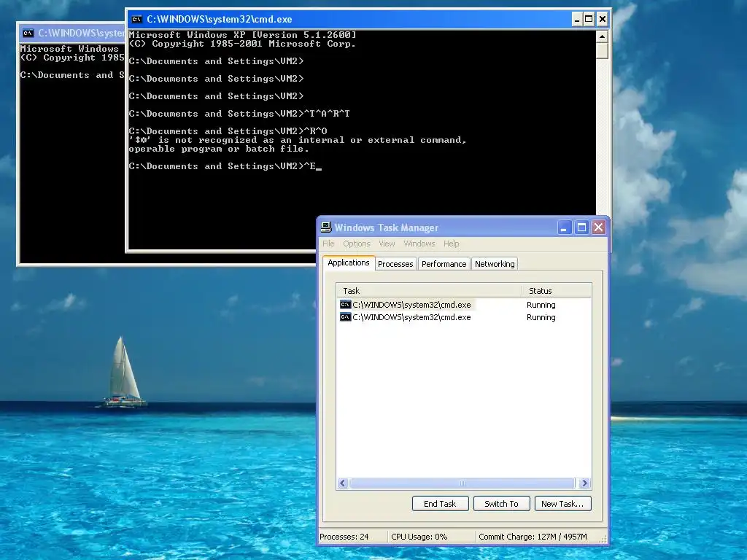Select the second cmd.exe task row icon
747x560 pixels.
(345, 317)
